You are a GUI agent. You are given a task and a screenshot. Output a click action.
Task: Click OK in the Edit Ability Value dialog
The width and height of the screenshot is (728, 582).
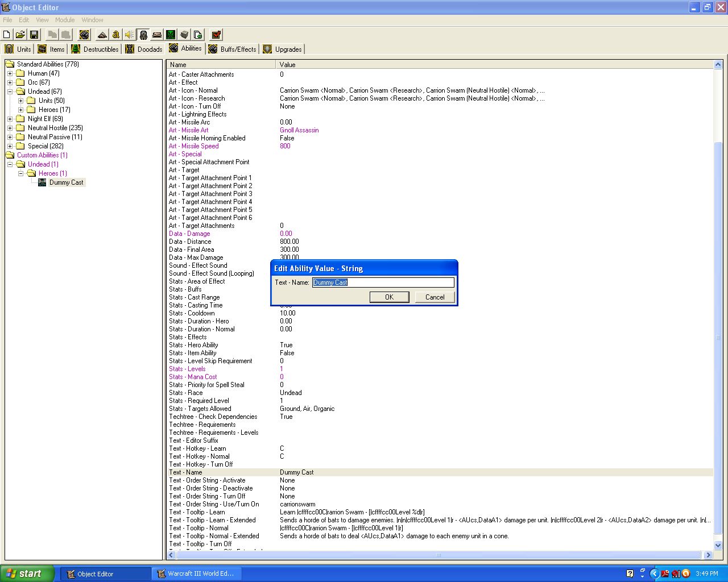click(x=389, y=297)
